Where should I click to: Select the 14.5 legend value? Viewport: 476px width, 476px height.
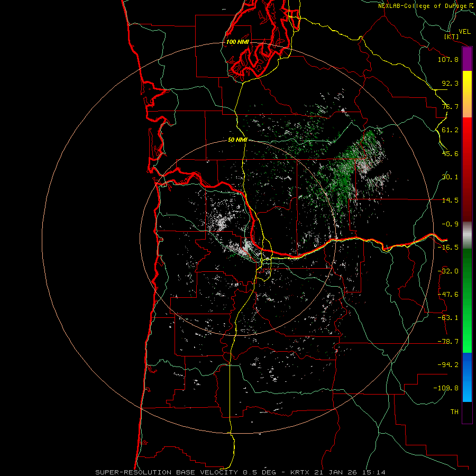[x=450, y=200]
